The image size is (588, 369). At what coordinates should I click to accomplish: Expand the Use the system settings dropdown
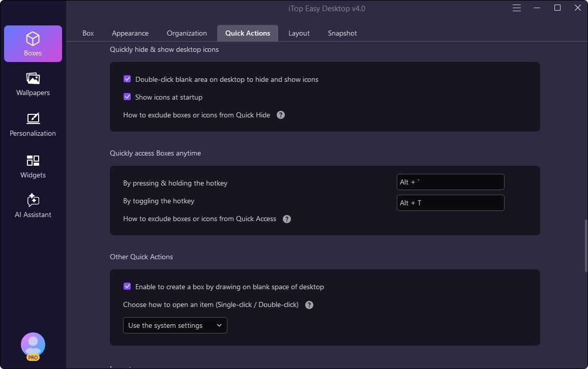coord(175,325)
